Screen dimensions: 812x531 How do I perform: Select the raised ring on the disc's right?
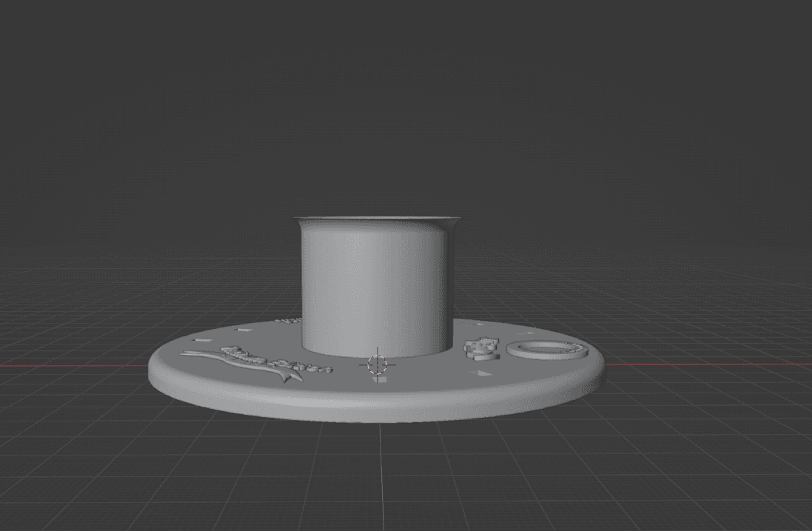point(547,350)
